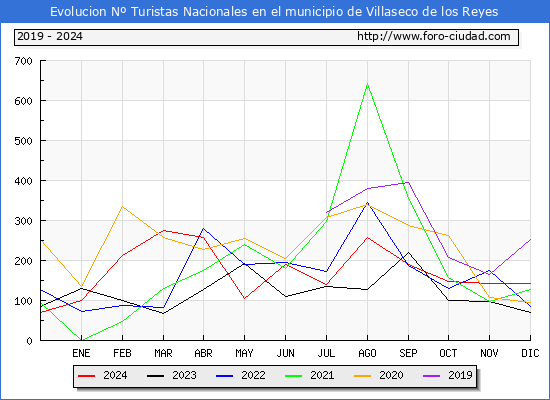Image resolution: width=550 pixels, height=400 pixels.
Task: Select the '2023' legend label
Action: coord(184,375)
